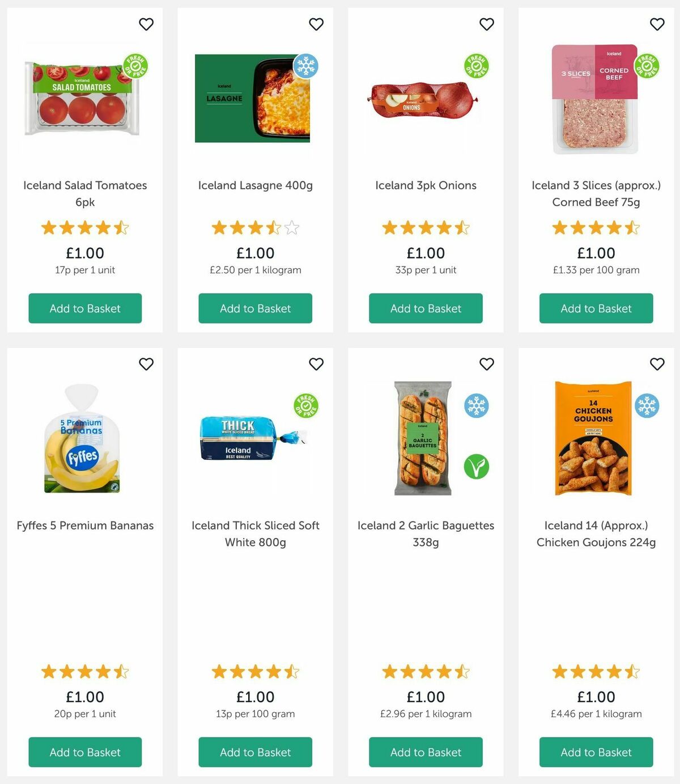Open Iceland 3 Slices Corned Beef 75g title link
The height and width of the screenshot is (784, 680).
596,194
